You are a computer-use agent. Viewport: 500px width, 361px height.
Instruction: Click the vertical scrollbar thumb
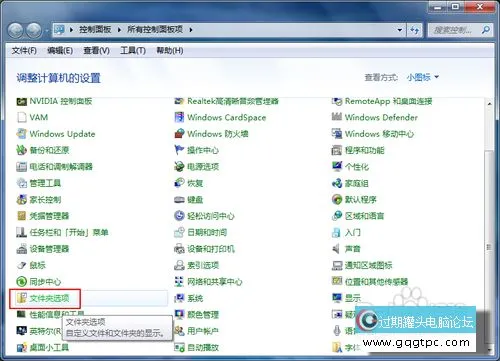coord(489,247)
